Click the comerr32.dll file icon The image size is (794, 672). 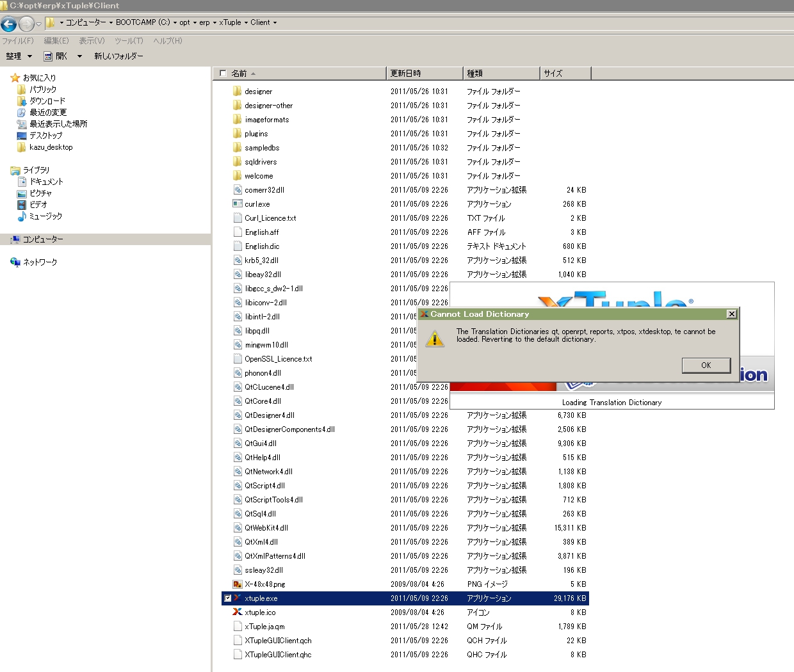click(237, 190)
